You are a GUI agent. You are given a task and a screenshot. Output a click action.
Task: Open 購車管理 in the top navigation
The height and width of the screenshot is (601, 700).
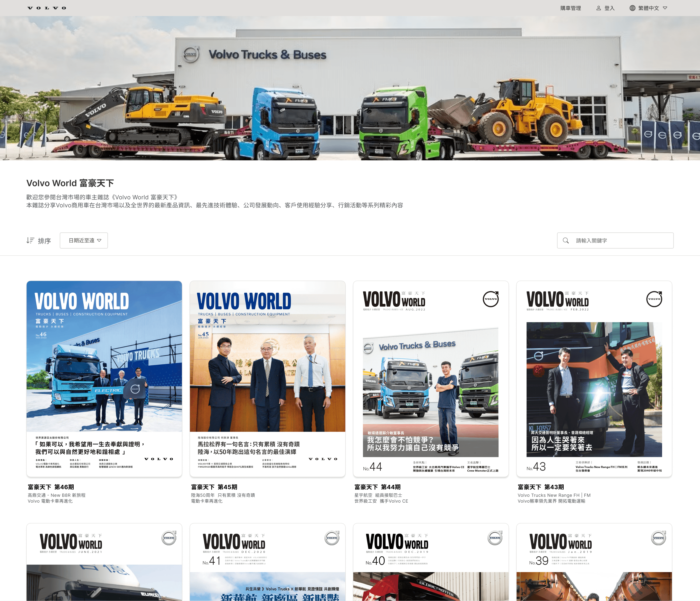571,8
